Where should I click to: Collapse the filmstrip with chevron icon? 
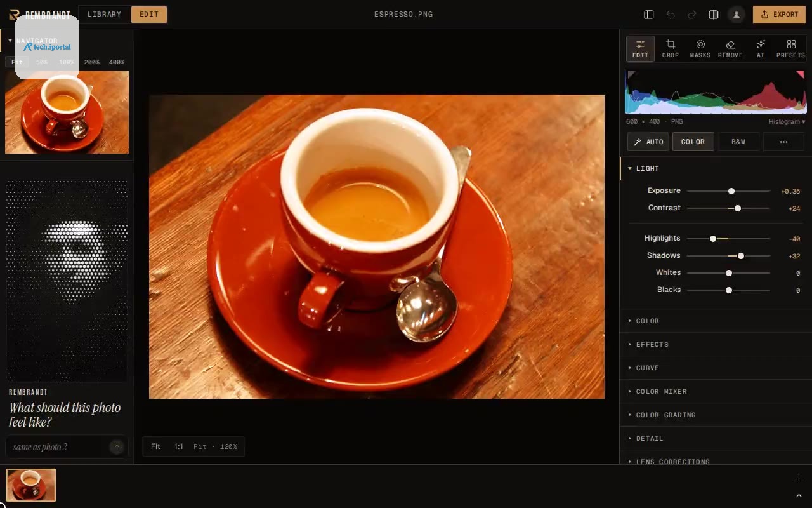799,495
